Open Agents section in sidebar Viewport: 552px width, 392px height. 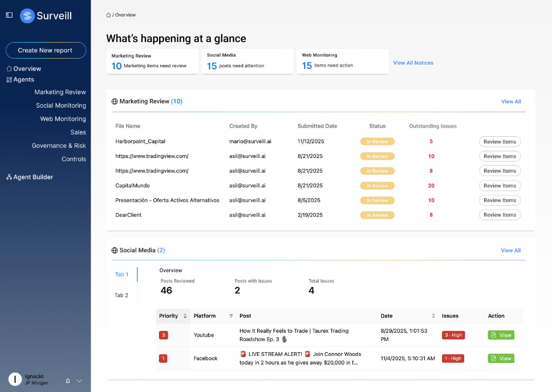click(x=20, y=80)
